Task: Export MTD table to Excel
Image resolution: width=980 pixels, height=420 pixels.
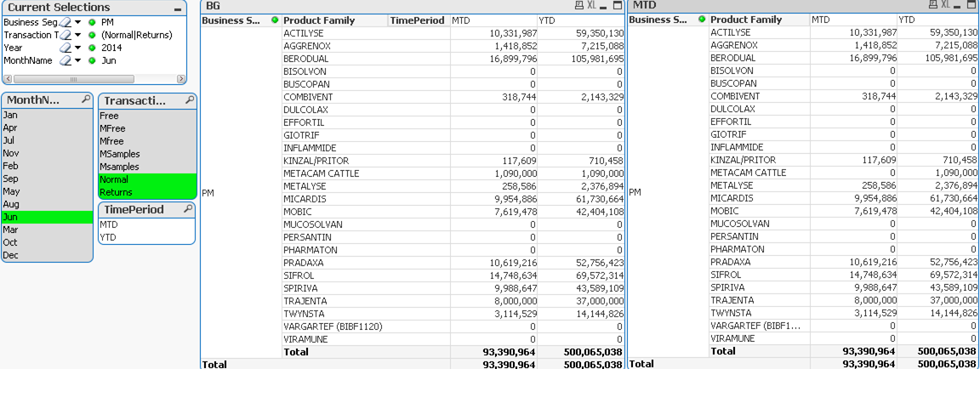Action: coord(946,5)
